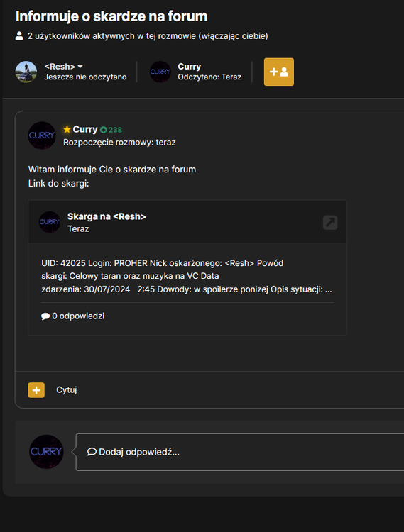This screenshot has width=404, height=532.
Task: Click the Curry avatar inside the complaint embed
Action: (50, 222)
